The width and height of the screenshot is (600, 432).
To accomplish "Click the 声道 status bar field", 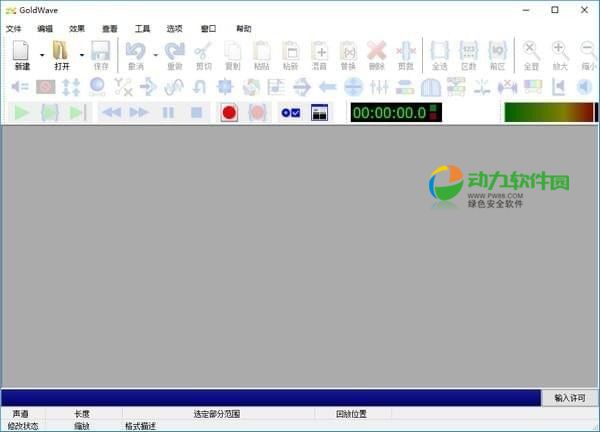I will pyautogui.click(x=21, y=414).
